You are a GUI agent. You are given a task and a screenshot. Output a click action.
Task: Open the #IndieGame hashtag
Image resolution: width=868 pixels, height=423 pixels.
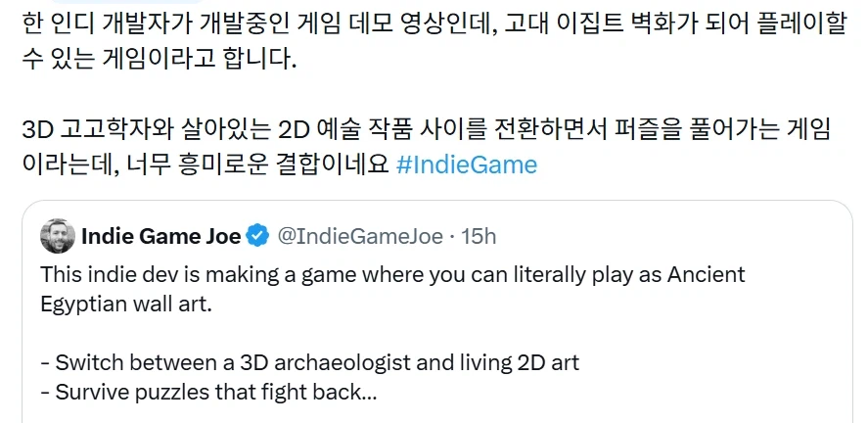click(467, 164)
